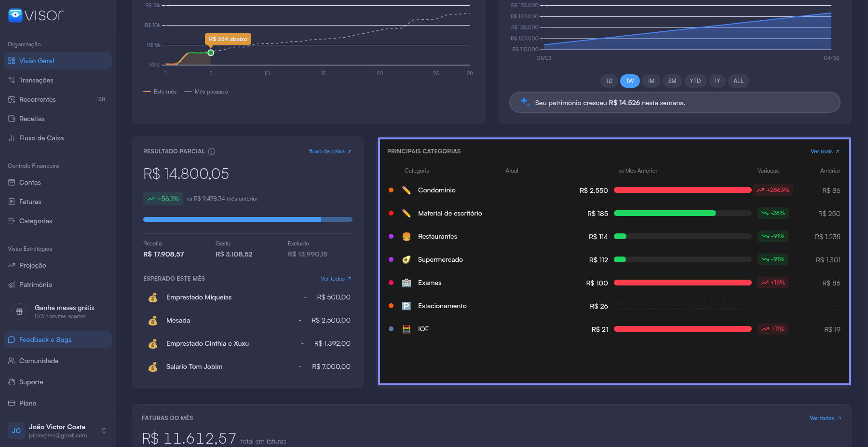Click the Estacionamento parking icon
868x447 pixels.
[407, 306]
